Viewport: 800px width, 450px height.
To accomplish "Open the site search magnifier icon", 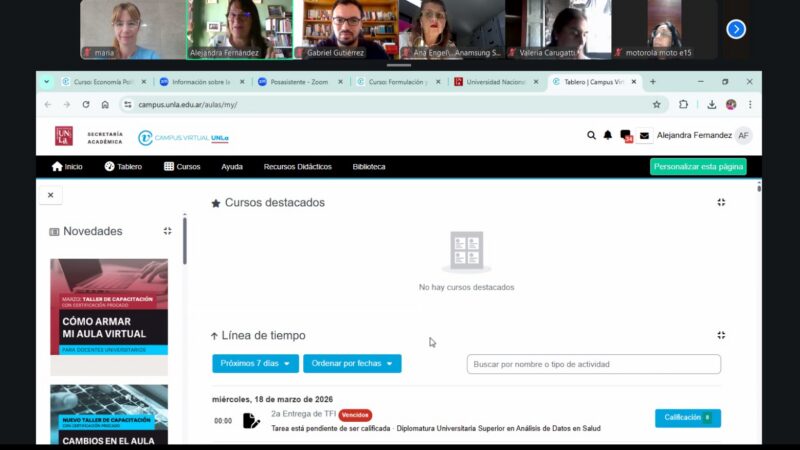I will 591,136.
